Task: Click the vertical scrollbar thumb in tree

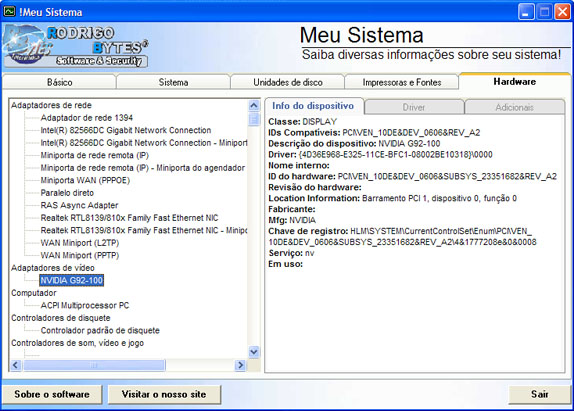Action: 254,119
